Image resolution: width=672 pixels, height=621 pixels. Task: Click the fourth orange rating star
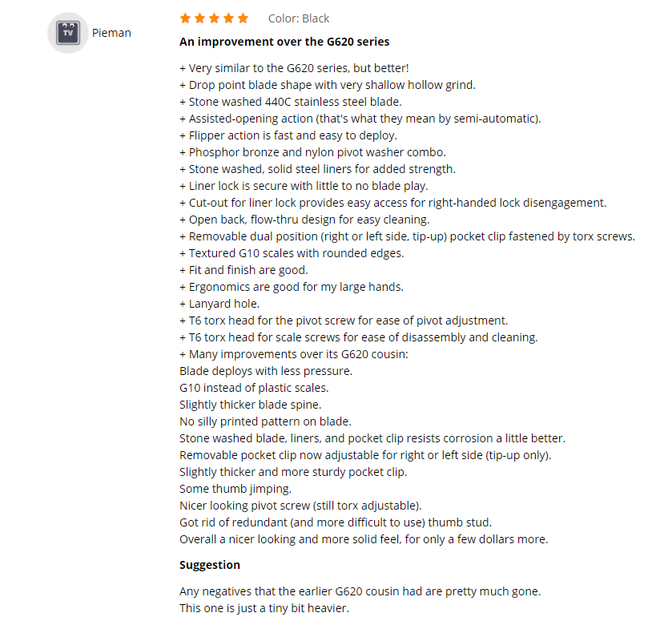coord(229,18)
